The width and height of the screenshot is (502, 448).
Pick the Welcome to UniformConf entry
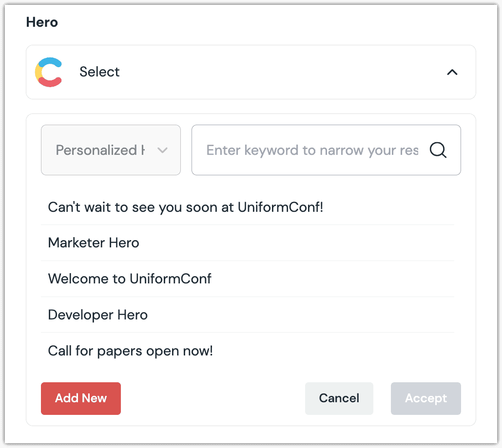click(130, 279)
